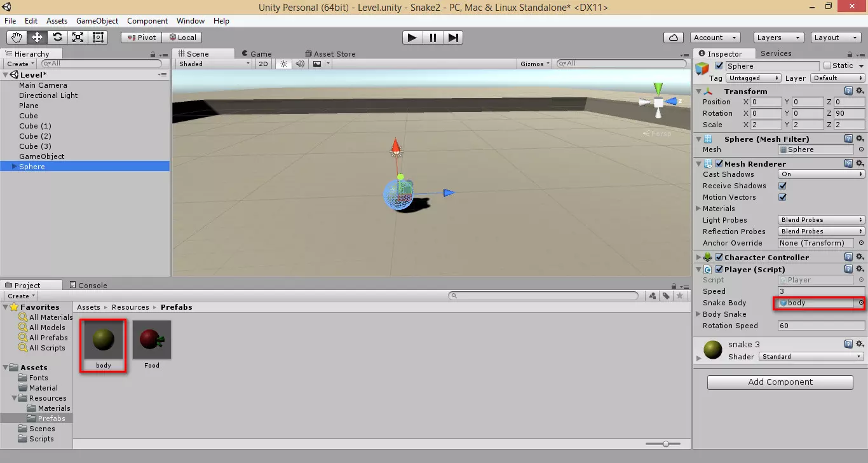The image size is (868, 463).
Task: Open the Layers dropdown
Action: pyautogui.click(x=778, y=38)
